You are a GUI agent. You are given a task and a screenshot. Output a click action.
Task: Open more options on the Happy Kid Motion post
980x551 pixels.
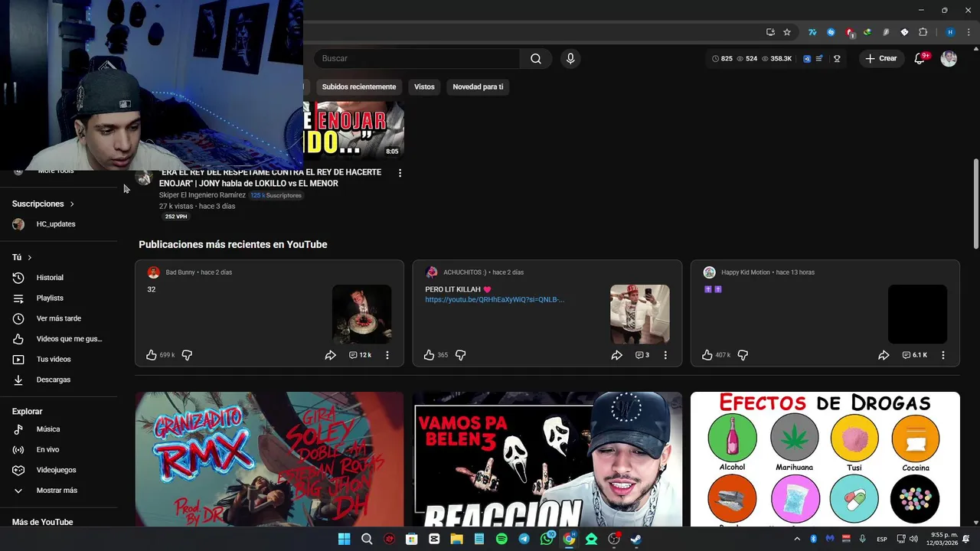943,355
